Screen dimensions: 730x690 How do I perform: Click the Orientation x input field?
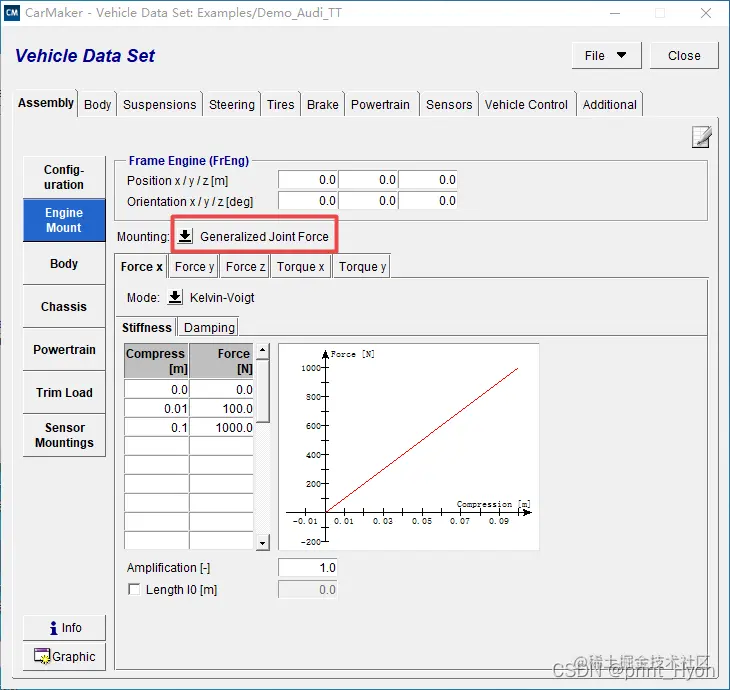coord(308,201)
